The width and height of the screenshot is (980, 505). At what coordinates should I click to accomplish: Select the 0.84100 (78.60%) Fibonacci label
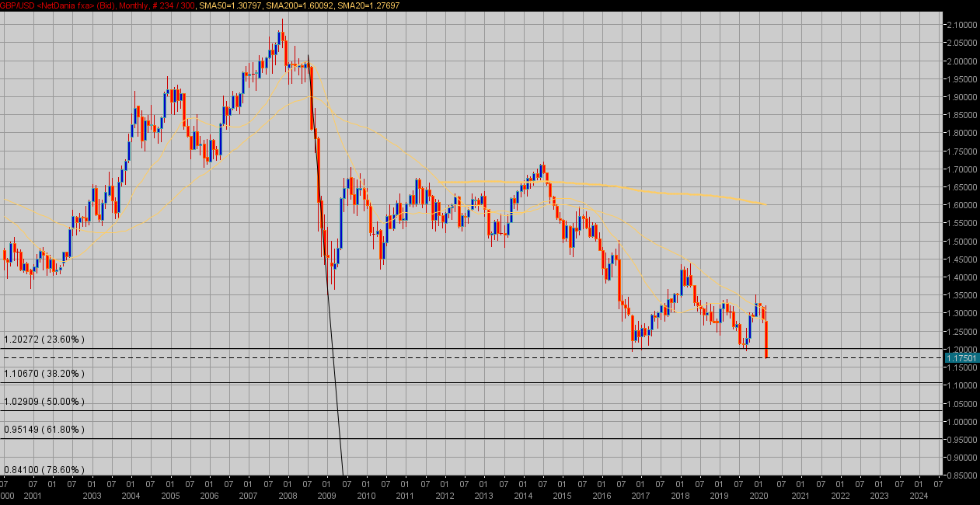(44, 470)
